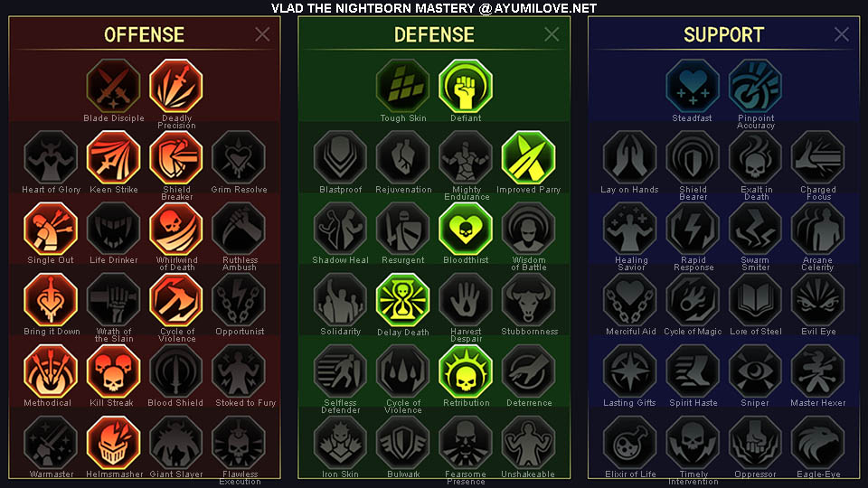Select the Deadly Precision mastery icon
Viewport: 868px width, 488px height.
pos(176,86)
